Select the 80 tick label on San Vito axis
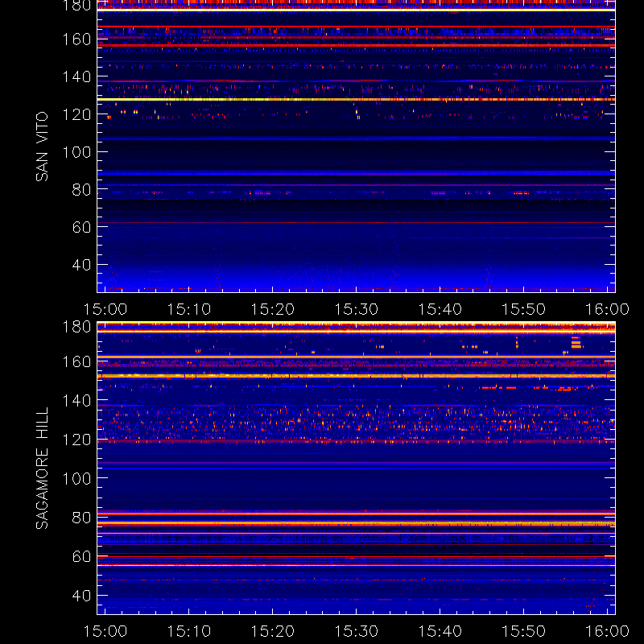 tap(82, 190)
